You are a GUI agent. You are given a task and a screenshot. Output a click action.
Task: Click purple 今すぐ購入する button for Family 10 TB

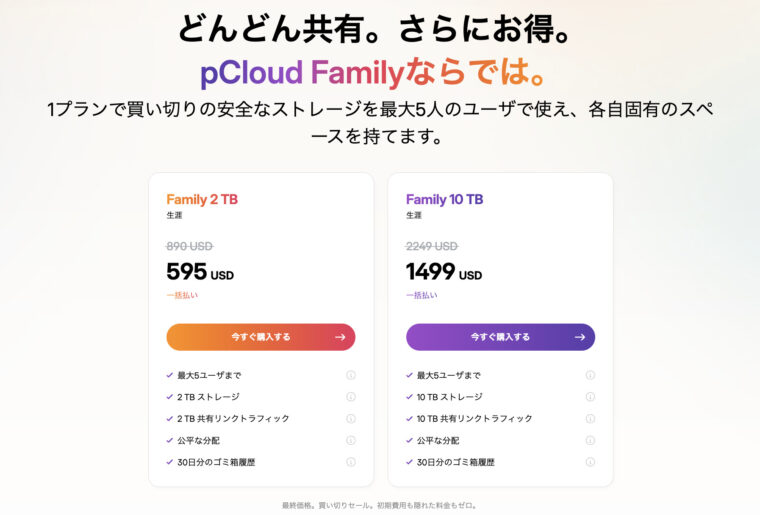[x=500, y=337]
